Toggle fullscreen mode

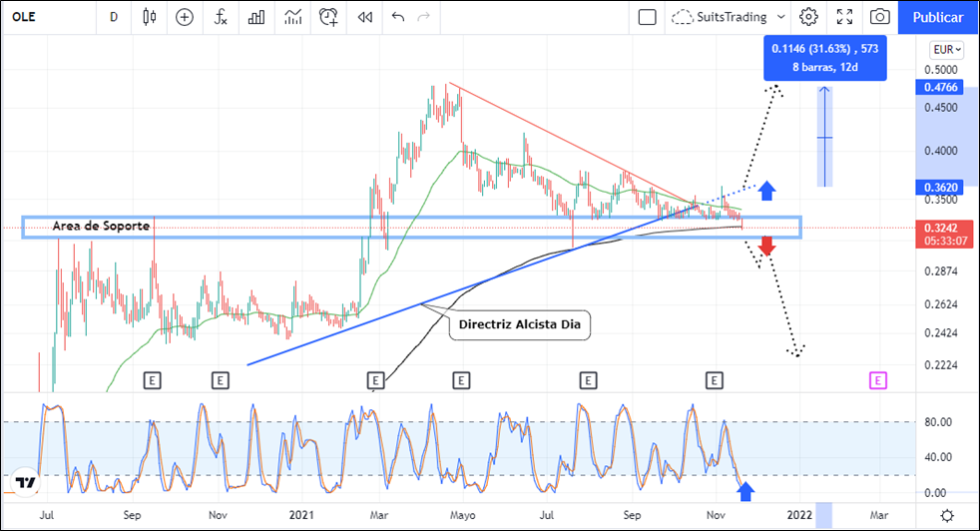pos(844,17)
